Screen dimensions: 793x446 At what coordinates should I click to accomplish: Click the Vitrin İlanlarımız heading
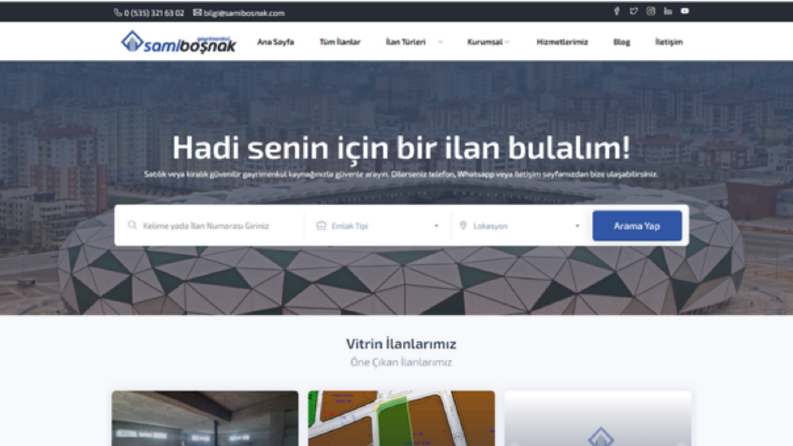(401, 344)
